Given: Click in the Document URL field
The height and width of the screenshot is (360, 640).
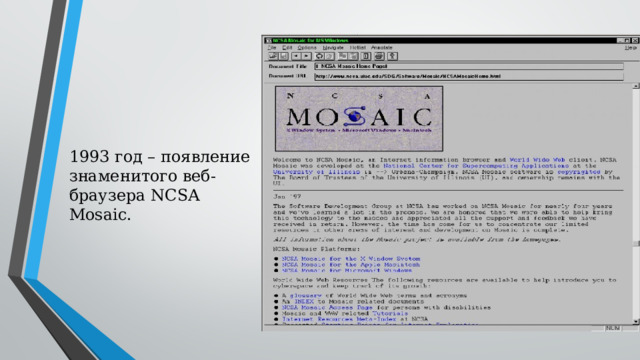Looking at the screenshot, I should pos(469,76).
